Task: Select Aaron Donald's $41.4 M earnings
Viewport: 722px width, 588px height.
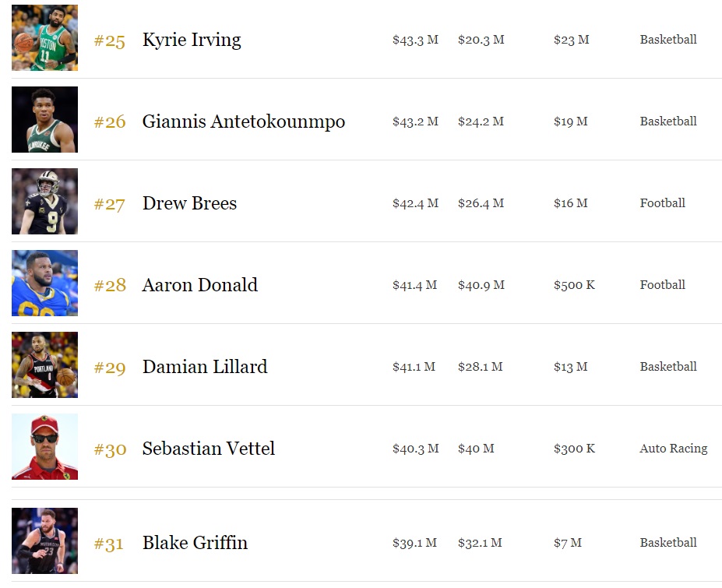Action: click(414, 285)
